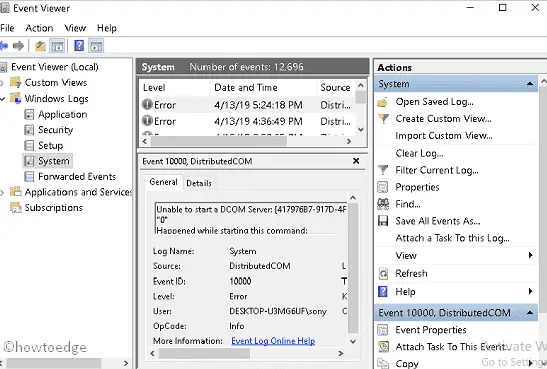Sort events by Source column header
547x369 pixels.
(x=336, y=88)
